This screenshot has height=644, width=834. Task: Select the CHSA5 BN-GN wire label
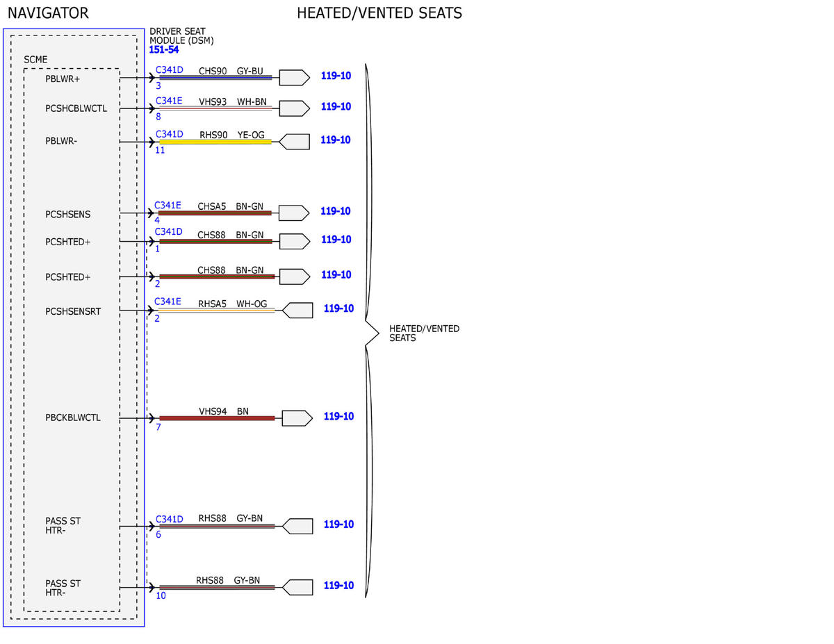click(x=231, y=206)
